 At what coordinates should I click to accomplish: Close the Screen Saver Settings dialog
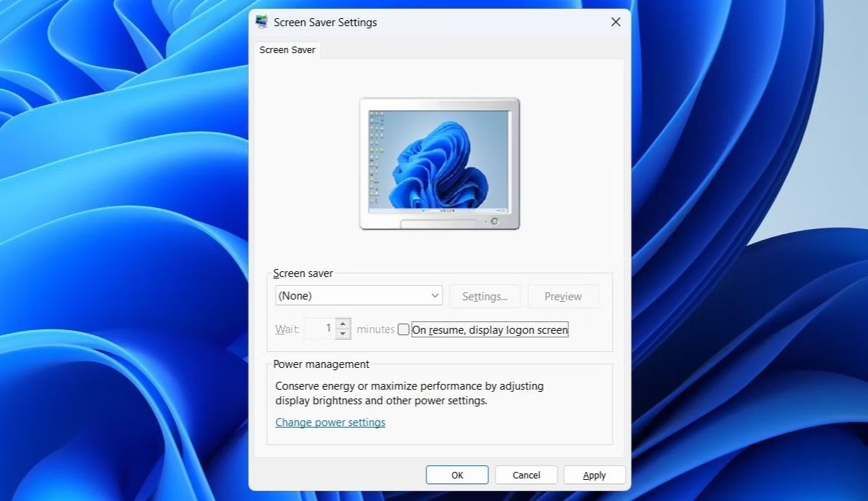tap(616, 22)
